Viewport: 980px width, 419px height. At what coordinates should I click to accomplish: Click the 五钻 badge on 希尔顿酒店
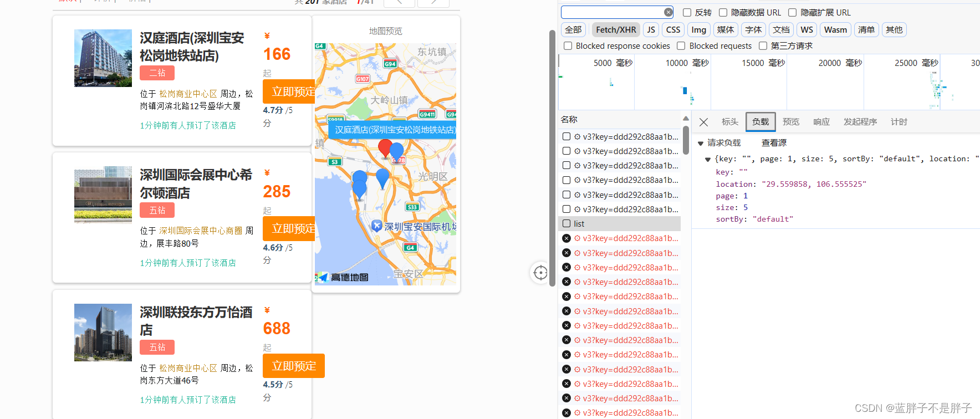coord(157,210)
